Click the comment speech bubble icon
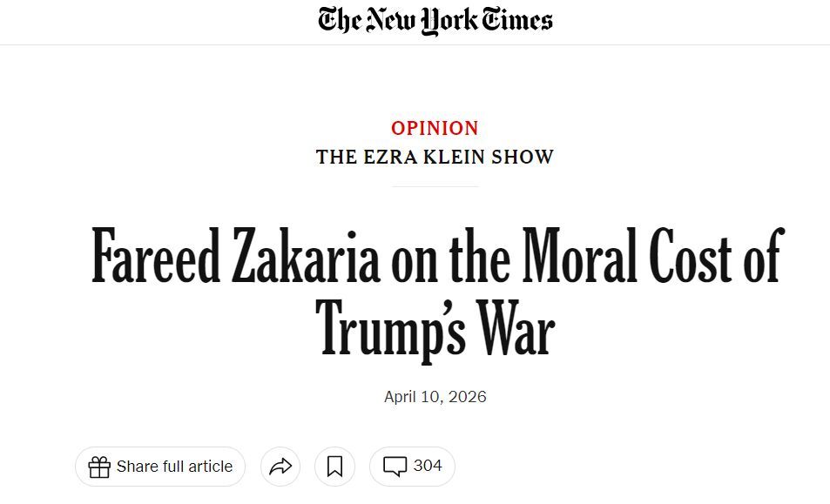The width and height of the screenshot is (830, 504). 395,467
